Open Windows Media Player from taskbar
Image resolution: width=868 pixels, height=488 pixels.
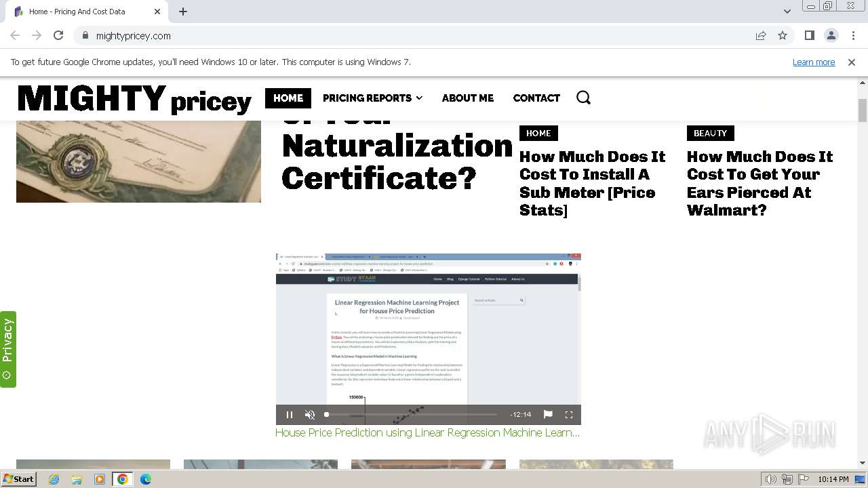[x=100, y=479]
